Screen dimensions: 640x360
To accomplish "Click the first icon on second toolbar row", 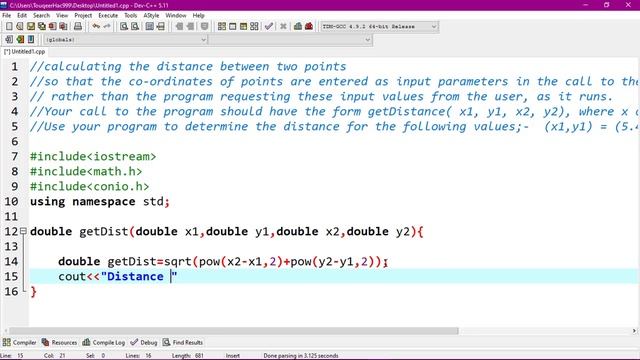I will pyautogui.click(x=9, y=40).
